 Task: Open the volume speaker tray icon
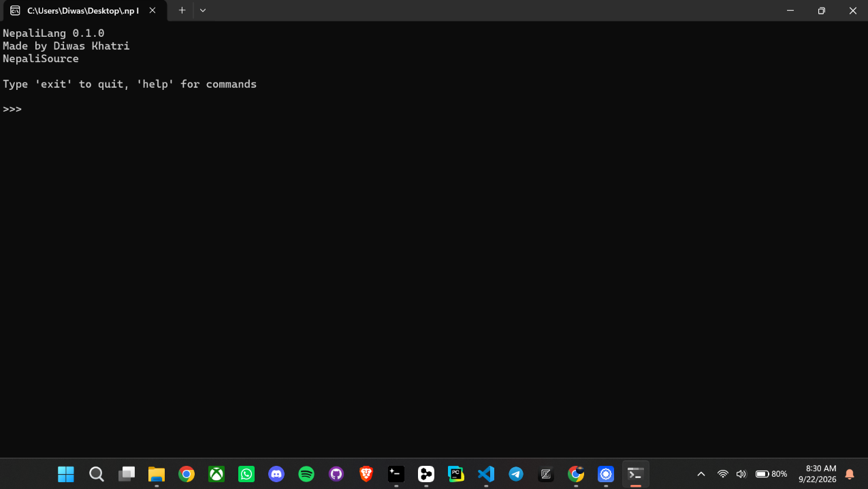[741, 474]
